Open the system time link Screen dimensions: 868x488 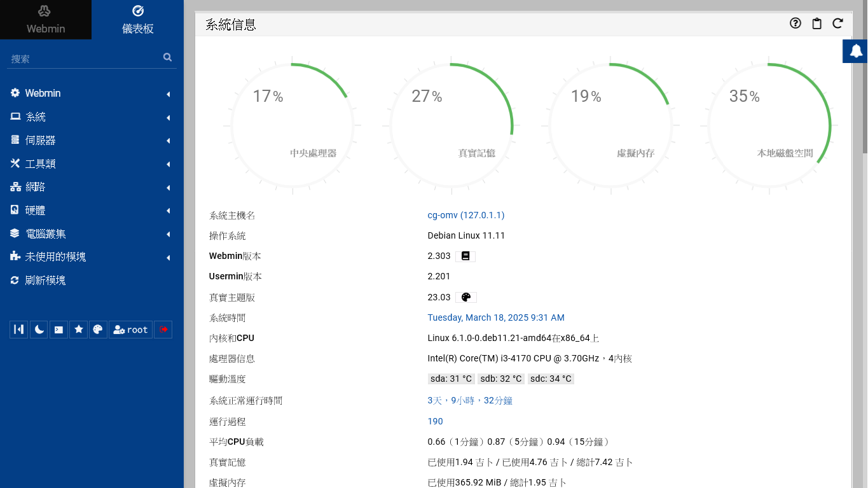tap(496, 317)
